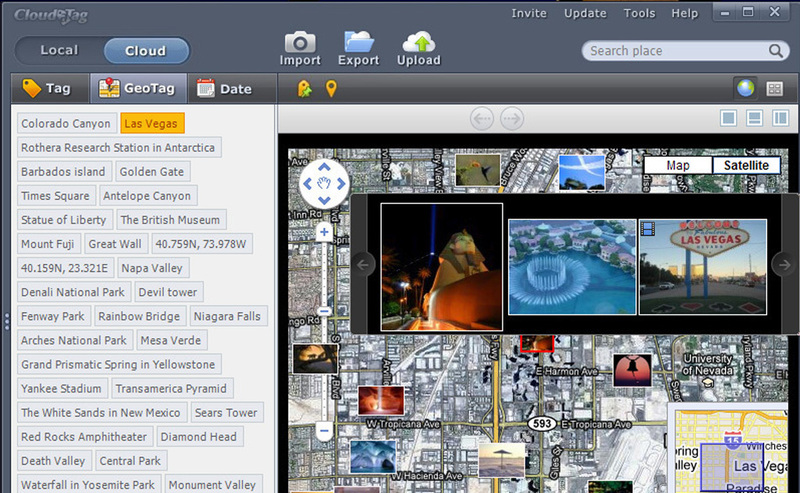The height and width of the screenshot is (493, 800).
Task: Open the Date tab
Action: point(232,88)
